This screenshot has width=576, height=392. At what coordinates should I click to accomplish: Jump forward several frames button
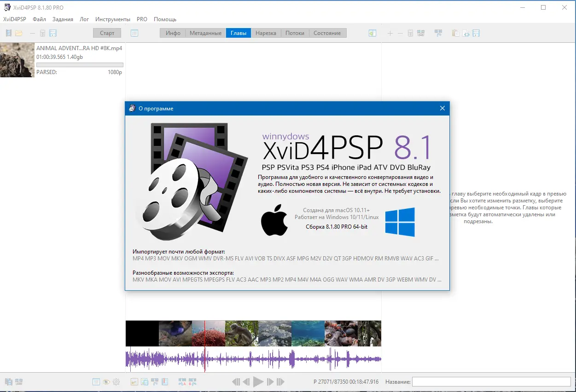click(x=280, y=381)
